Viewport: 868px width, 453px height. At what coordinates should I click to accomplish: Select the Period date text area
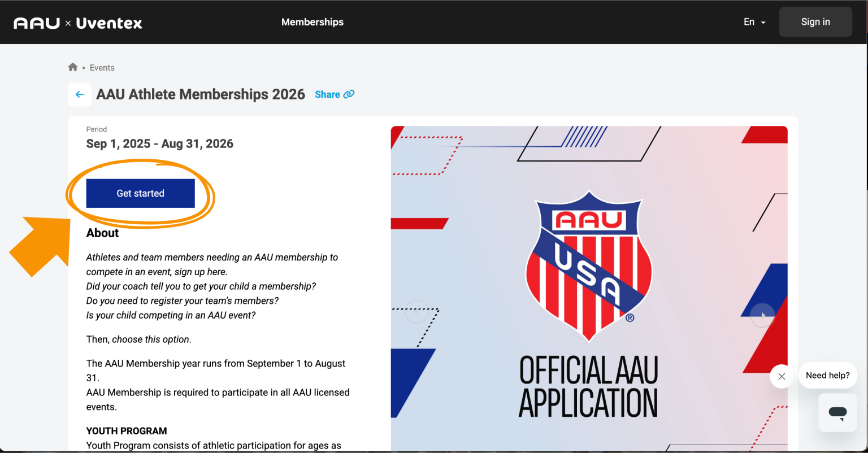click(159, 143)
